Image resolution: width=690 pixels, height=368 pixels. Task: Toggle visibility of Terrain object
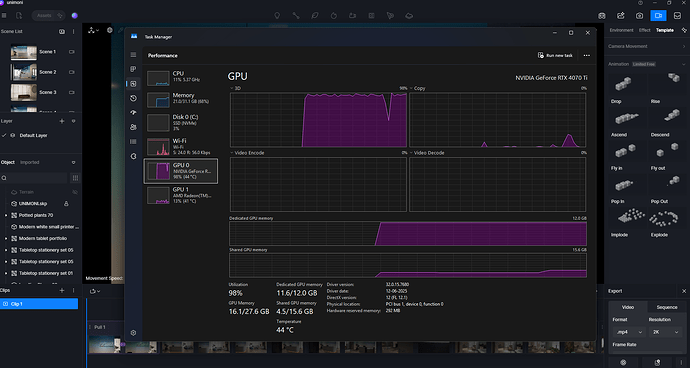[x=75, y=192]
